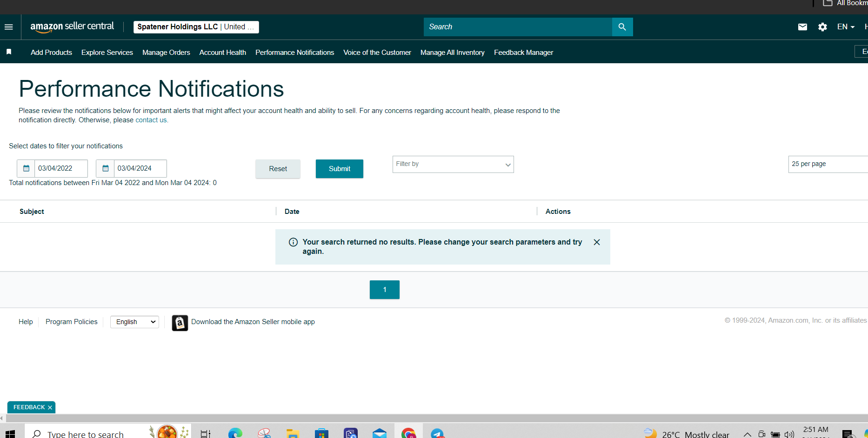Screen dimensions: 868x438
Task: Open Feedback Manager
Action: coord(523,53)
